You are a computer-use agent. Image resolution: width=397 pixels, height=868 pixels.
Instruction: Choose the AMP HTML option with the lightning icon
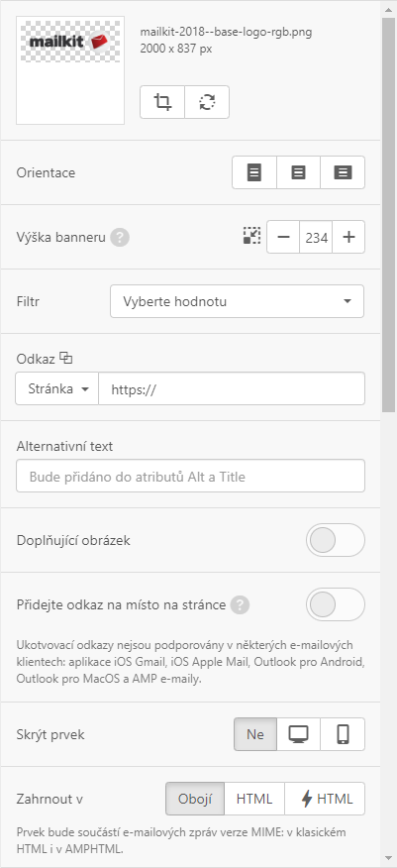click(325, 799)
